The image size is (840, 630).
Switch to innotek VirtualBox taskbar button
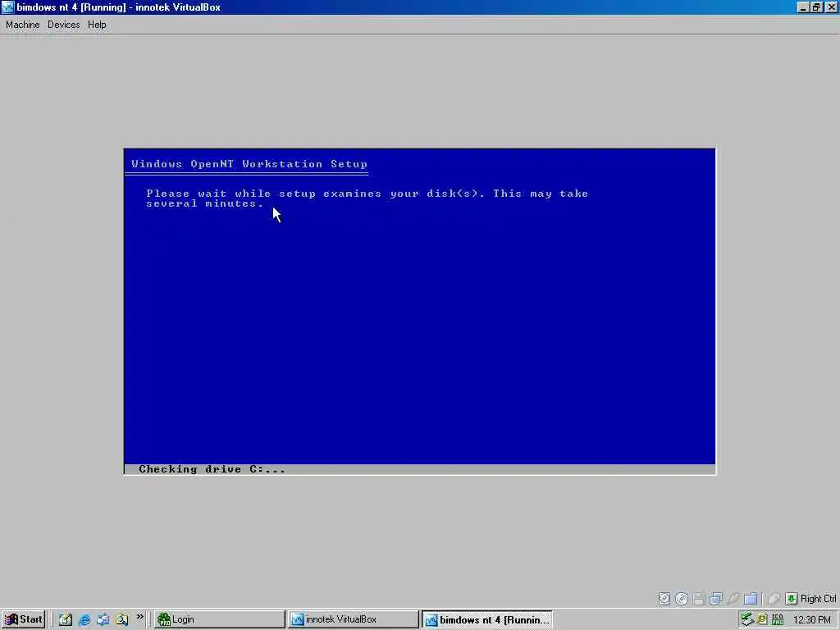tap(353, 619)
